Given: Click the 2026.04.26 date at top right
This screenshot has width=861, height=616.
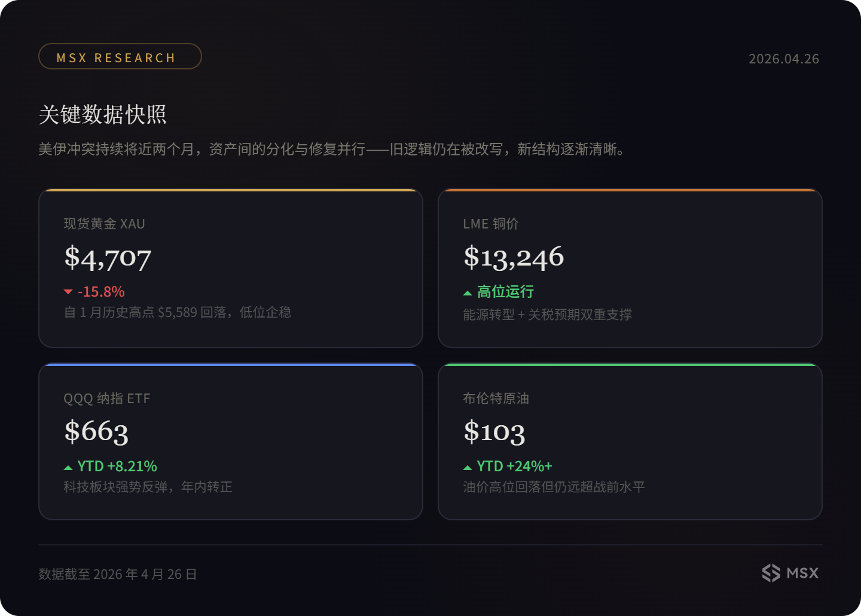Looking at the screenshot, I should click(783, 59).
